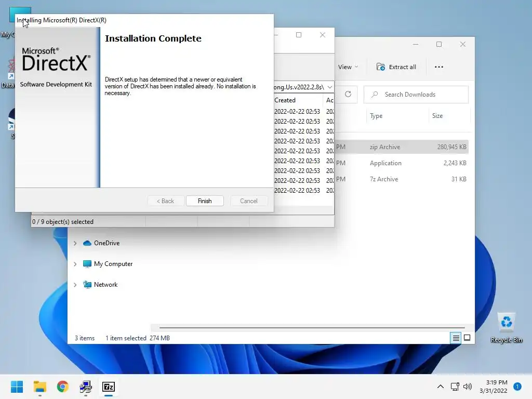Close the File Explorer window

[462, 44]
